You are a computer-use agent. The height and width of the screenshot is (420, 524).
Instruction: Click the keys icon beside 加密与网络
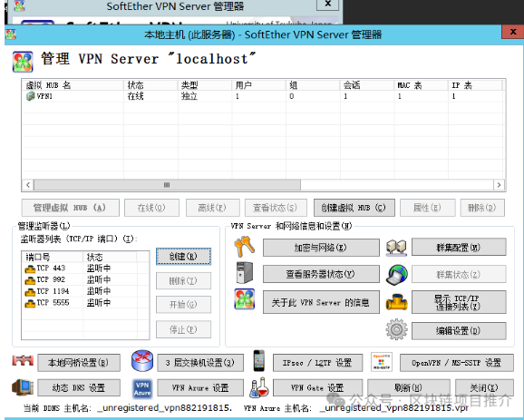[244, 247]
